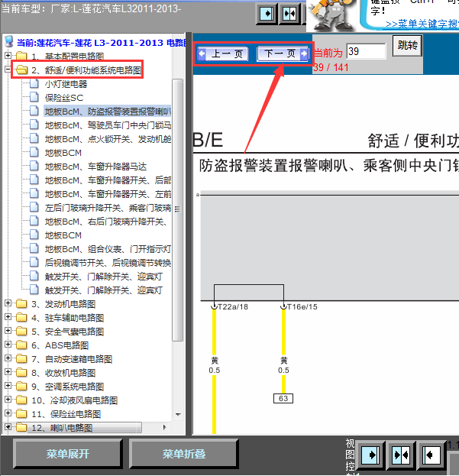Expand 12、喇叭电路图 node
Image resolution: width=459 pixels, height=476 pixels.
point(8,427)
